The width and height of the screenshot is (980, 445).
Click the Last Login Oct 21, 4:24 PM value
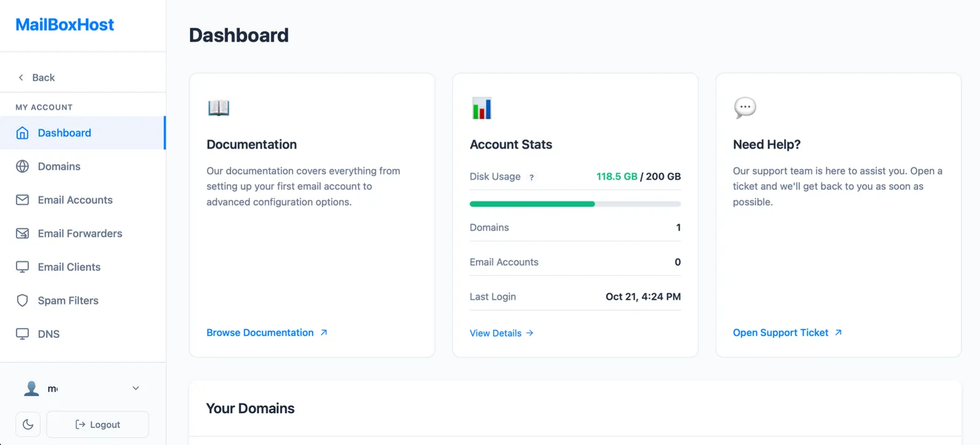[x=643, y=297]
